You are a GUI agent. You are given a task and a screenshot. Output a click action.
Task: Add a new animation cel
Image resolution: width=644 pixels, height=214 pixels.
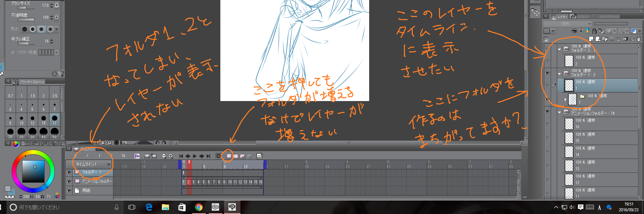point(236,156)
